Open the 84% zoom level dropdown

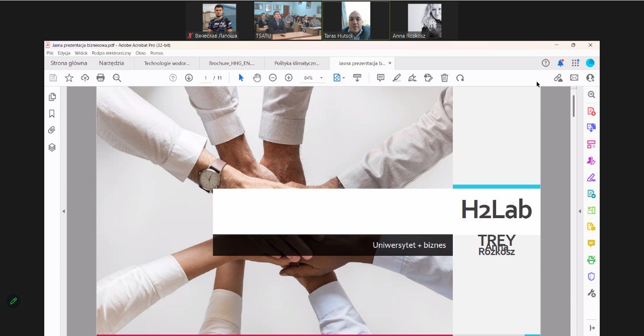(x=321, y=78)
